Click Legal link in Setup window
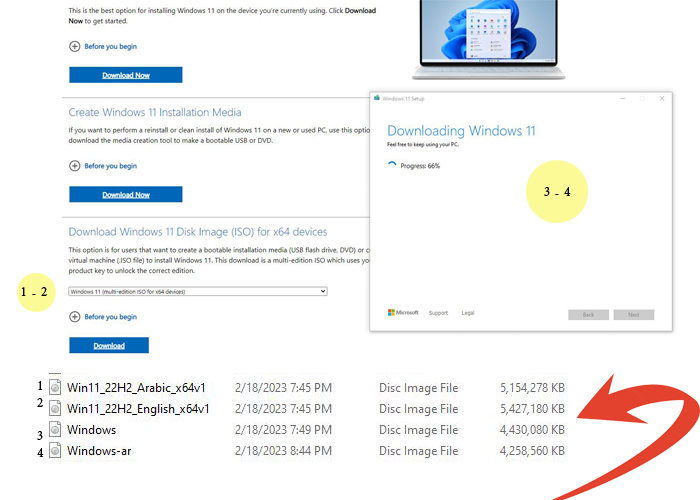Viewport: 700px width, 500px height. pos(468,313)
